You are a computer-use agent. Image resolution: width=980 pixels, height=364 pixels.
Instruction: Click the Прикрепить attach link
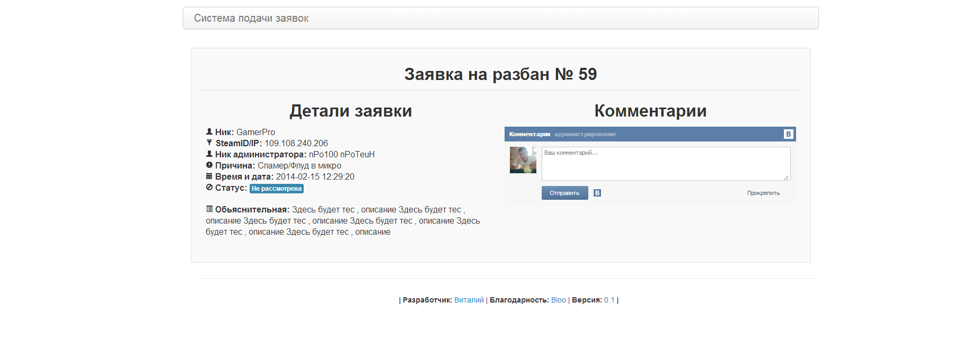click(x=763, y=193)
